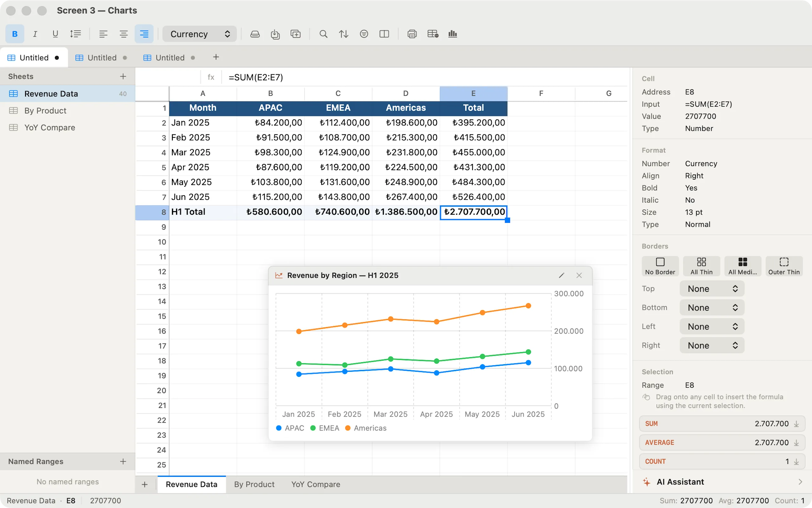This screenshot has height=508, width=812.
Task: Add a new named range
Action: 123,461
